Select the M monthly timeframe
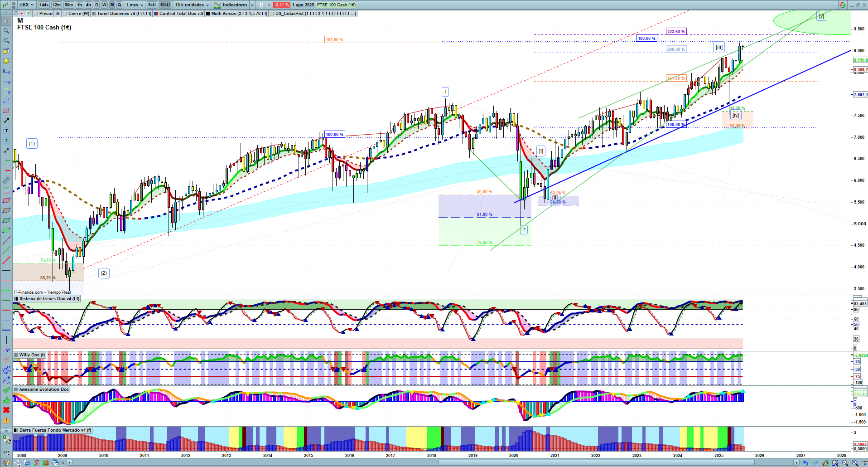The image size is (868, 467). tap(112, 5)
